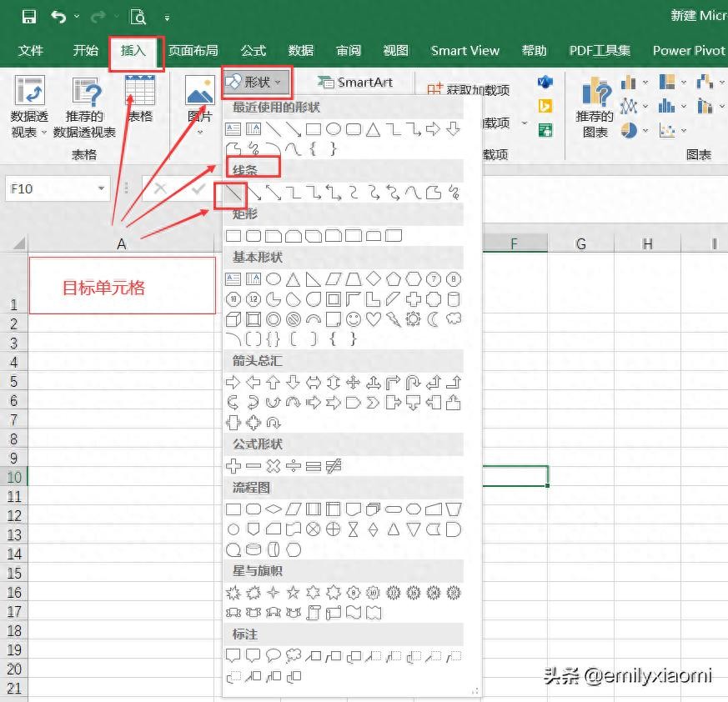Insert the right arrow from 箭头总汇
Screen dimensions: 728x702
233,383
